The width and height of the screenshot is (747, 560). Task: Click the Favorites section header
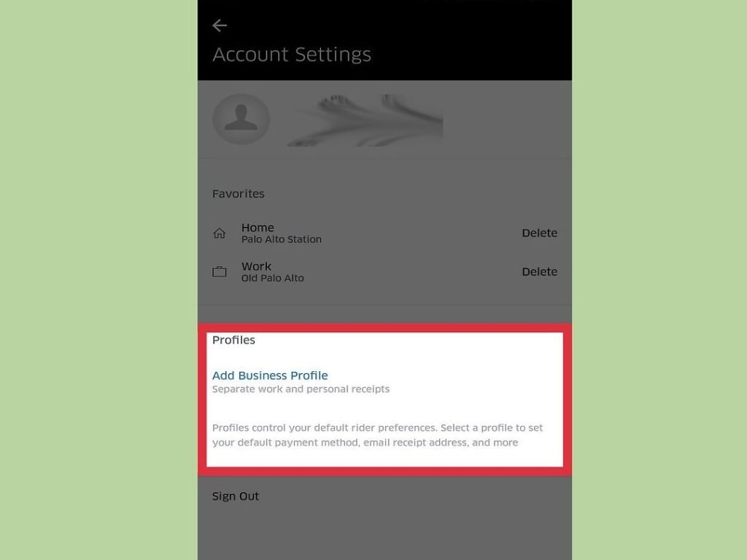pyautogui.click(x=239, y=194)
